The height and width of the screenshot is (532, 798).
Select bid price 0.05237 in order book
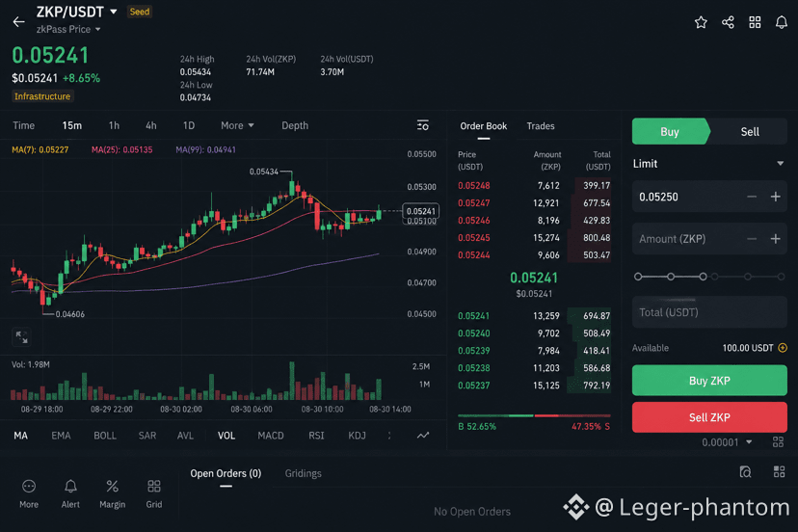pyautogui.click(x=474, y=386)
